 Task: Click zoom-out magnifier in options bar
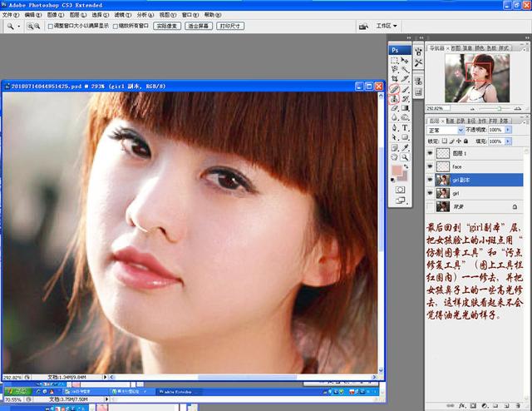pos(36,26)
